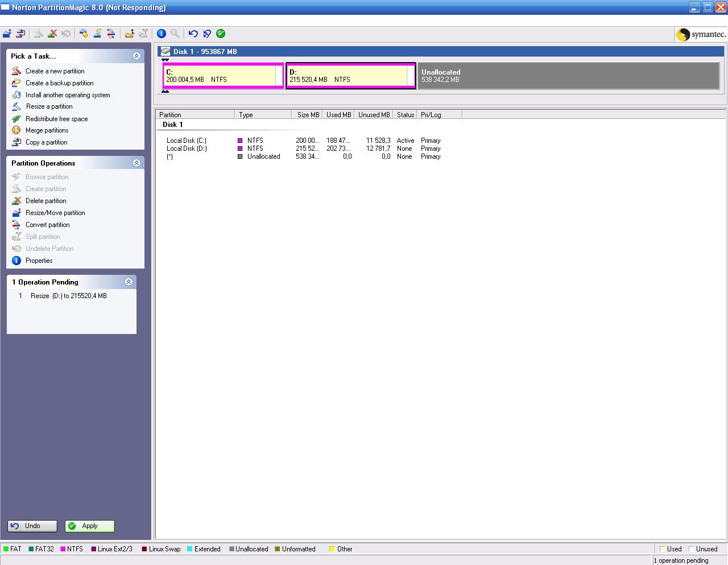Open Create a new partition task
728x565 pixels.
(x=55, y=71)
